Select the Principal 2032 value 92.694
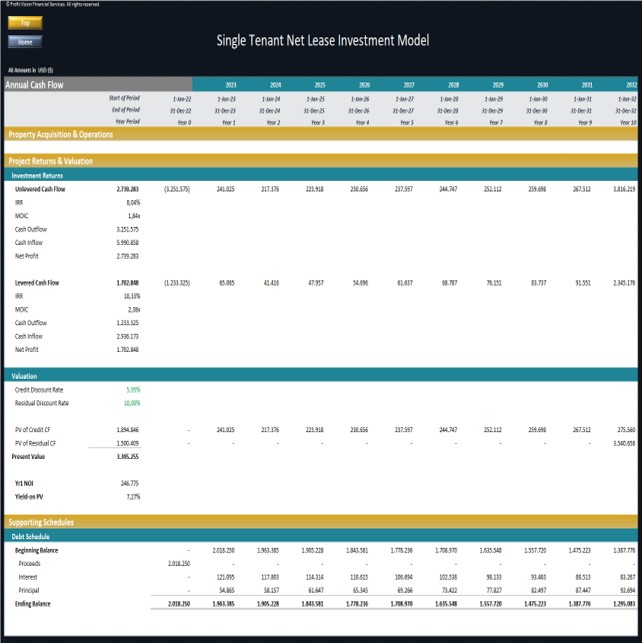Screen dimensions: 642x643 628,590
